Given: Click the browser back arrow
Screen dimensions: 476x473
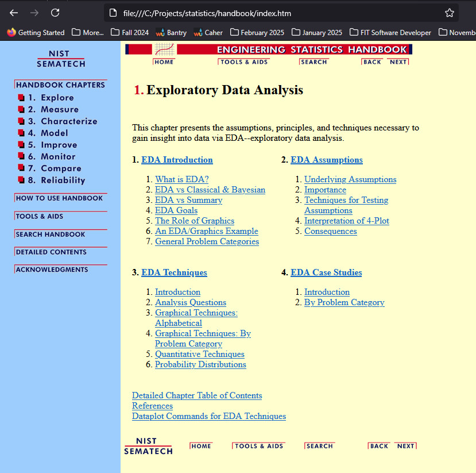Looking at the screenshot, I should (x=14, y=13).
